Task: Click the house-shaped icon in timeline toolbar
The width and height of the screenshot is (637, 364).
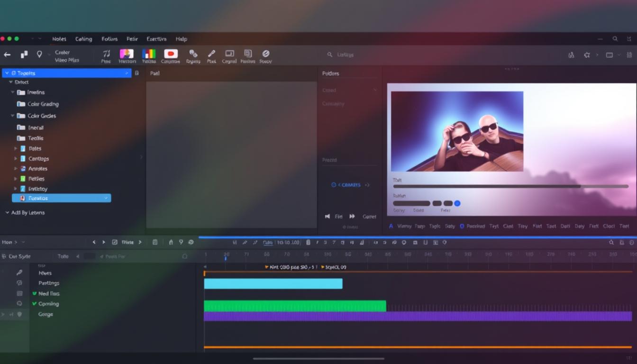Action: pos(171,242)
